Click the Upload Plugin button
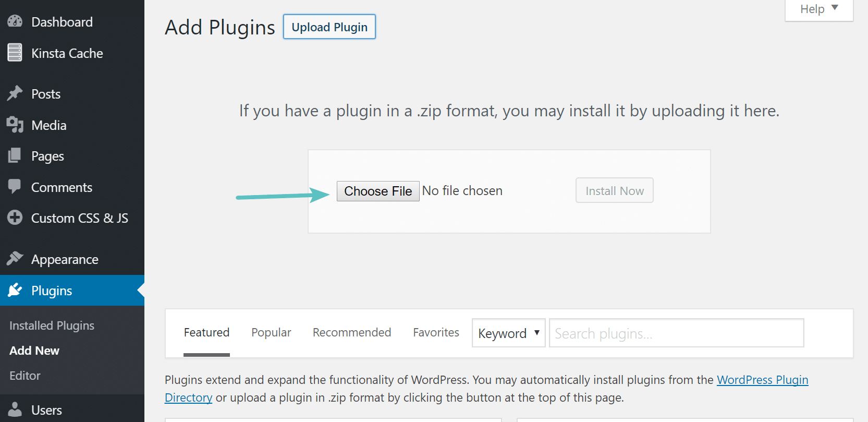This screenshot has width=868, height=422. point(329,27)
